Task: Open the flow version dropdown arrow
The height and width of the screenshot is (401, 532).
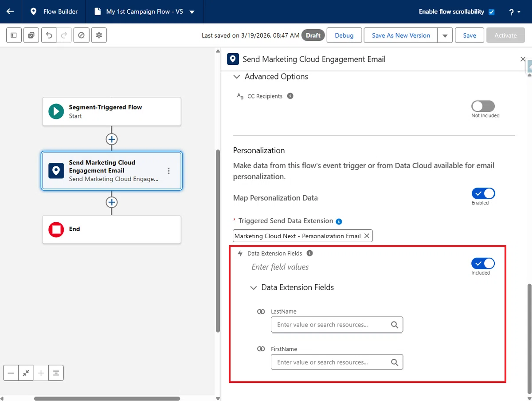Action: coord(192,12)
